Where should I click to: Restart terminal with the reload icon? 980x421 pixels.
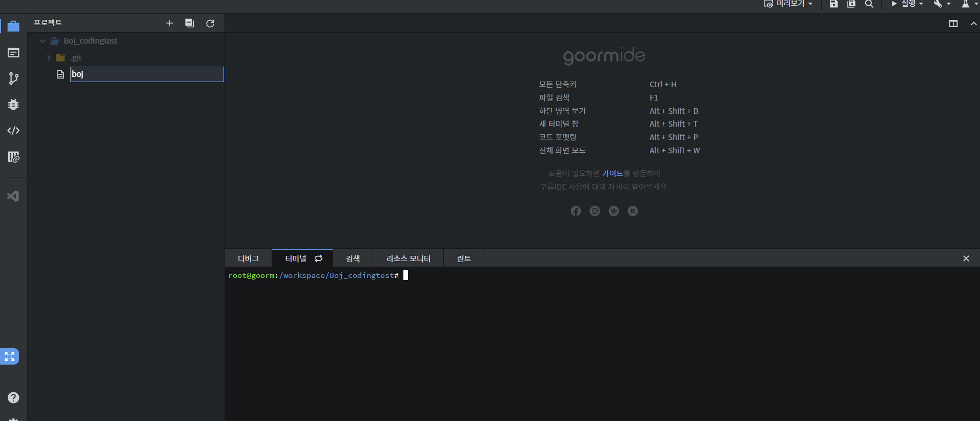[318, 258]
